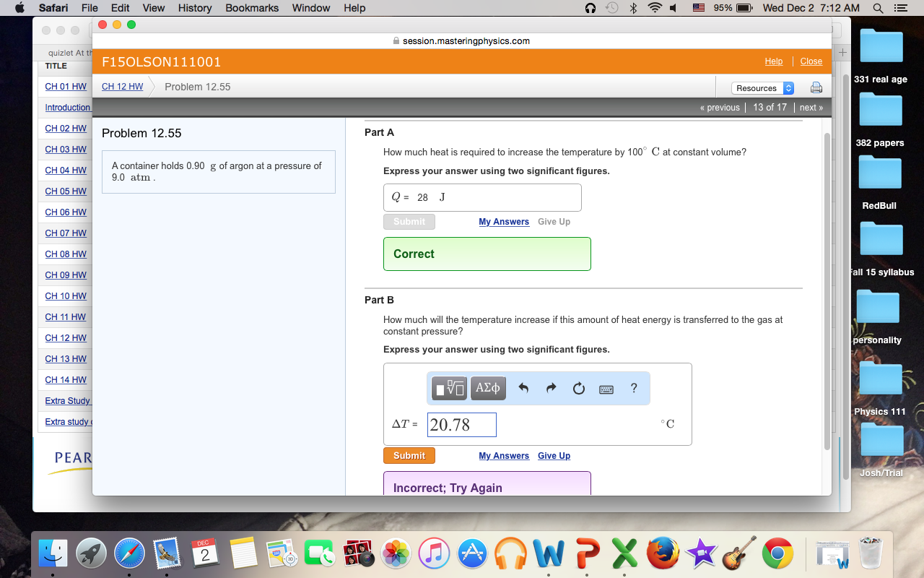924x578 pixels.
Task: Click the ΔT answer input field
Action: [462, 425]
